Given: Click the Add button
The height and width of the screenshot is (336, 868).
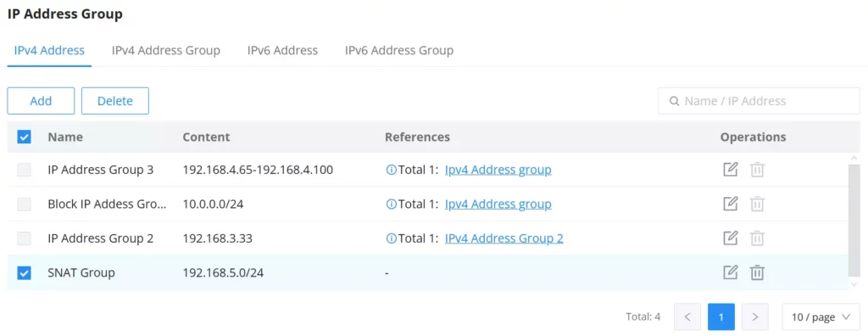Looking at the screenshot, I should tap(41, 101).
